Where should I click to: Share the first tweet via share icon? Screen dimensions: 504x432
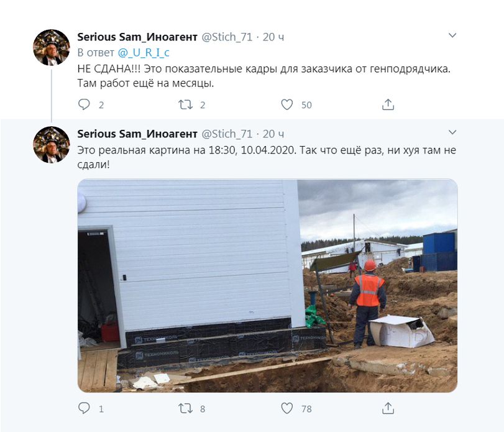click(388, 104)
